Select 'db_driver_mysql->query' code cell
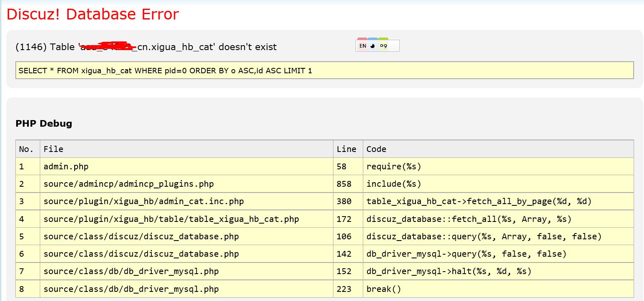Viewport: 644px width, 301px height. (498, 254)
